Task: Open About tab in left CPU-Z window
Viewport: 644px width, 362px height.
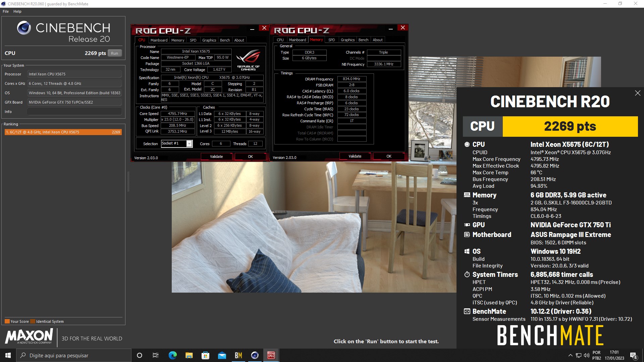Action: click(239, 40)
